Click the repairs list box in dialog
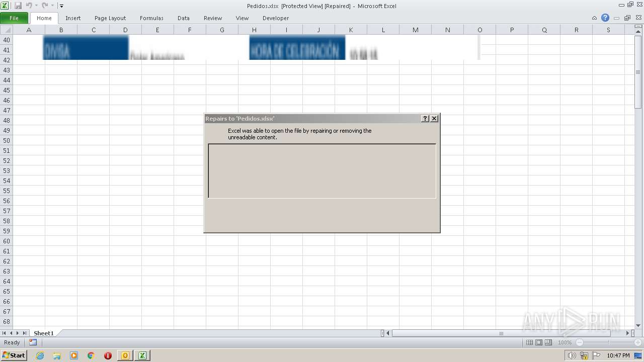Image resolution: width=644 pixels, height=362 pixels. click(322, 171)
